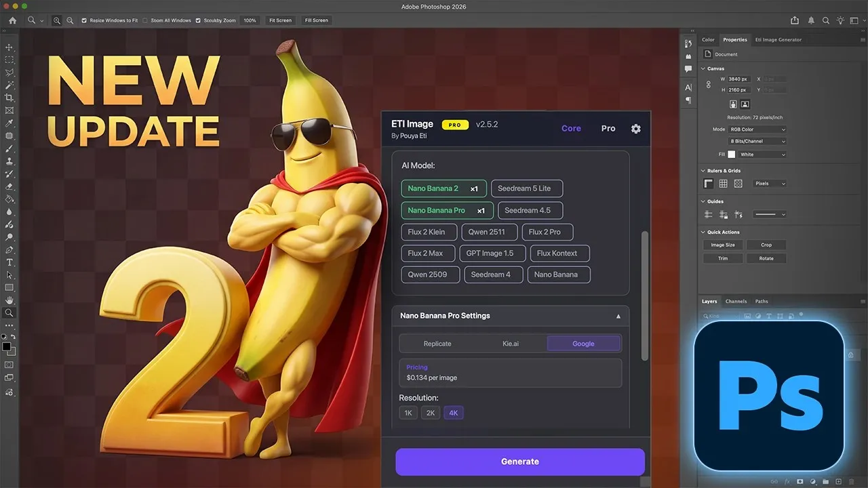Viewport: 868px width, 488px height.
Task: Collapse the Canvas section
Action: [x=703, y=68]
